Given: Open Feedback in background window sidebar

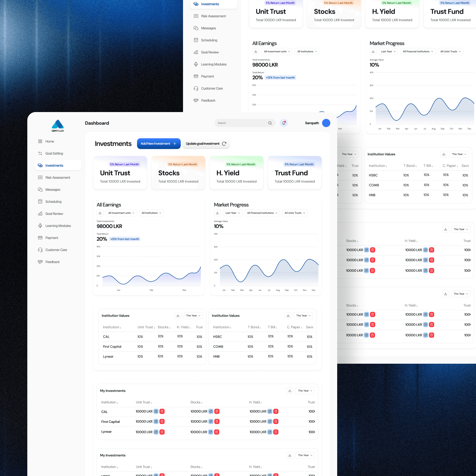Looking at the screenshot, I should [213, 100].
